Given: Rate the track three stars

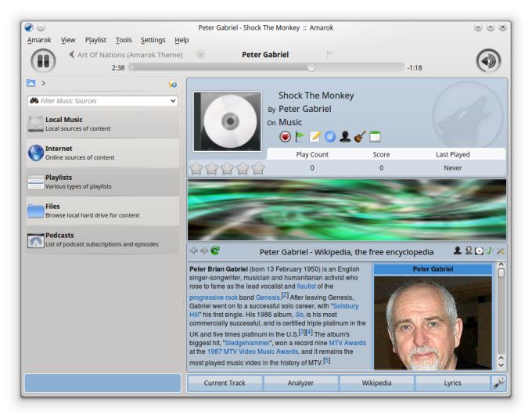Looking at the screenshot, I should pos(228,168).
